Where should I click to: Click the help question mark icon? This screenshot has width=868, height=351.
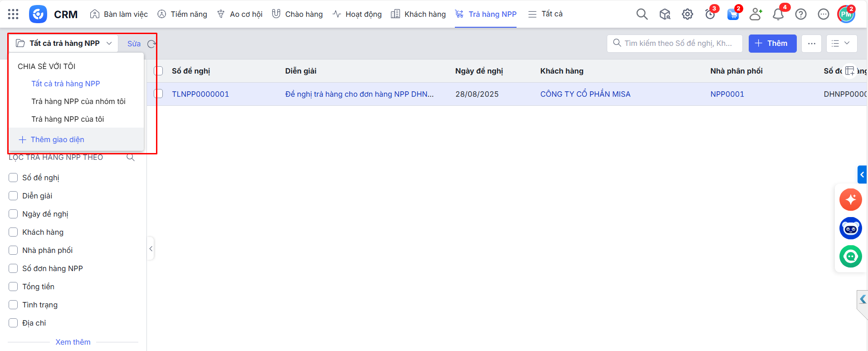pyautogui.click(x=801, y=14)
